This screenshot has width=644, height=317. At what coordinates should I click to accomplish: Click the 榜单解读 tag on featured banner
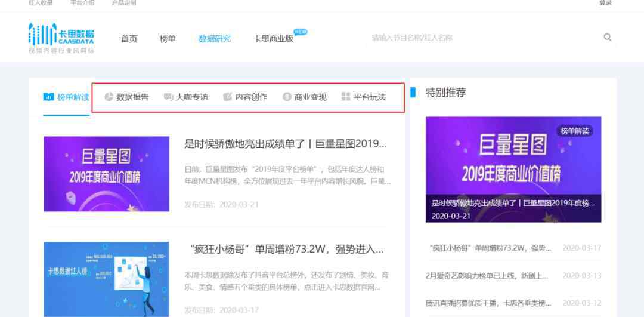(x=575, y=131)
